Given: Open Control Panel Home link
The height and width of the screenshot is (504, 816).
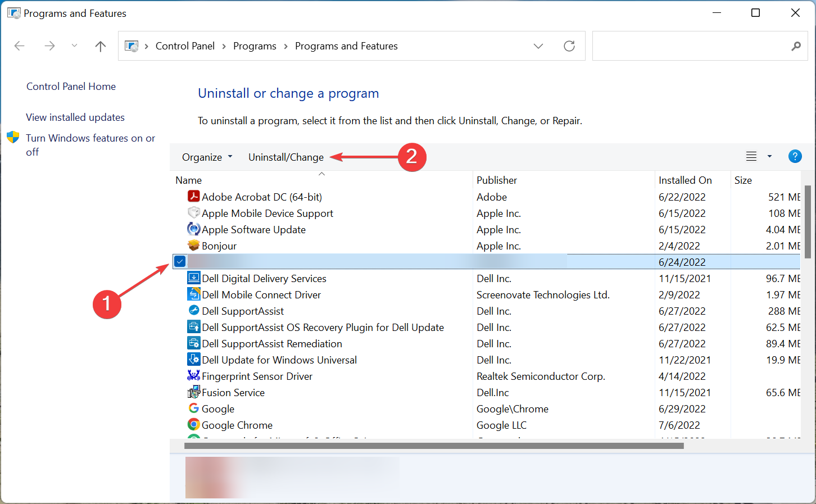Looking at the screenshot, I should tap(71, 87).
